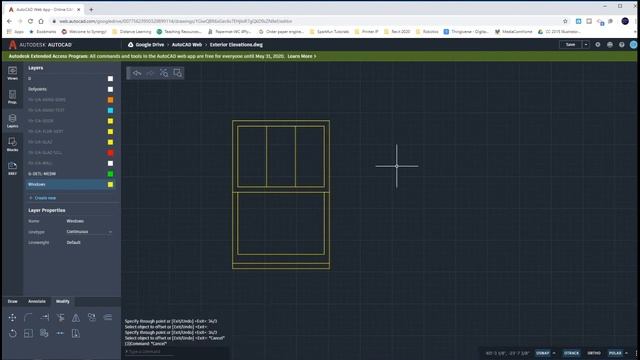Expand POLAR options arrow
640x360 pixels.
[x=627, y=353]
